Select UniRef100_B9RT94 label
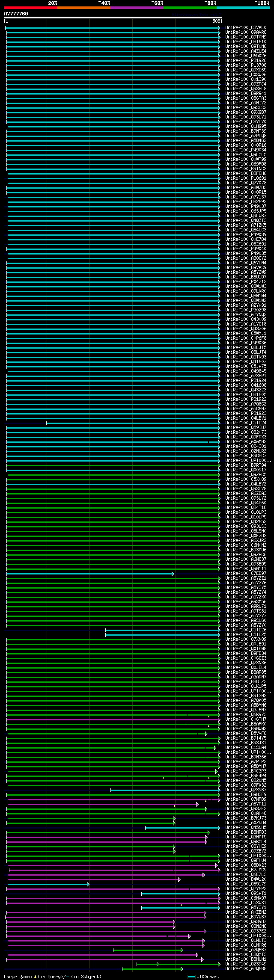 pyautogui.click(x=246, y=465)
